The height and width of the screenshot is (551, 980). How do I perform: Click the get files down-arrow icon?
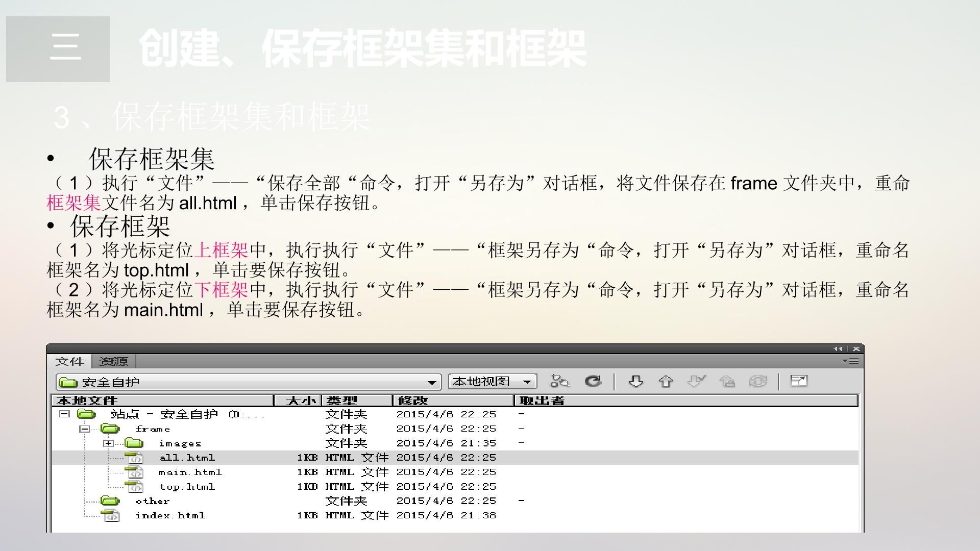[635, 381]
